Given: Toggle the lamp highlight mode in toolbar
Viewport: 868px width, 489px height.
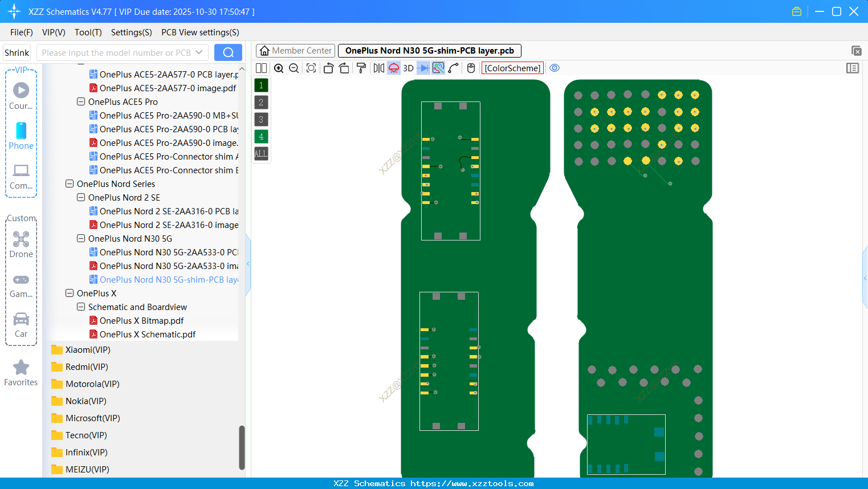Looking at the screenshot, I should 393,68.
